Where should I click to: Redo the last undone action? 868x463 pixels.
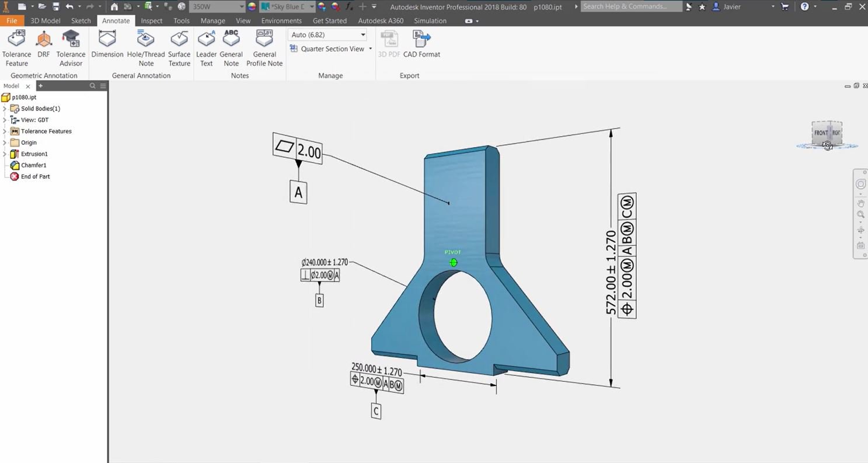(x=89, y=6)
